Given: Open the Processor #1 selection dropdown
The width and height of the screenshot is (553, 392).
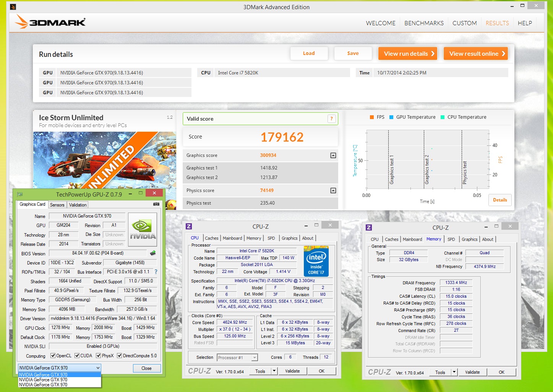Looking at the screenshot, I should pos(237,358).
